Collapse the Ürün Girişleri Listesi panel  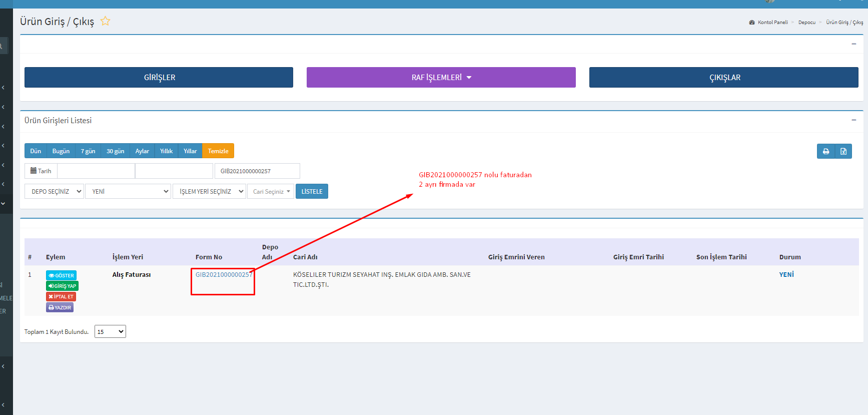853,120
